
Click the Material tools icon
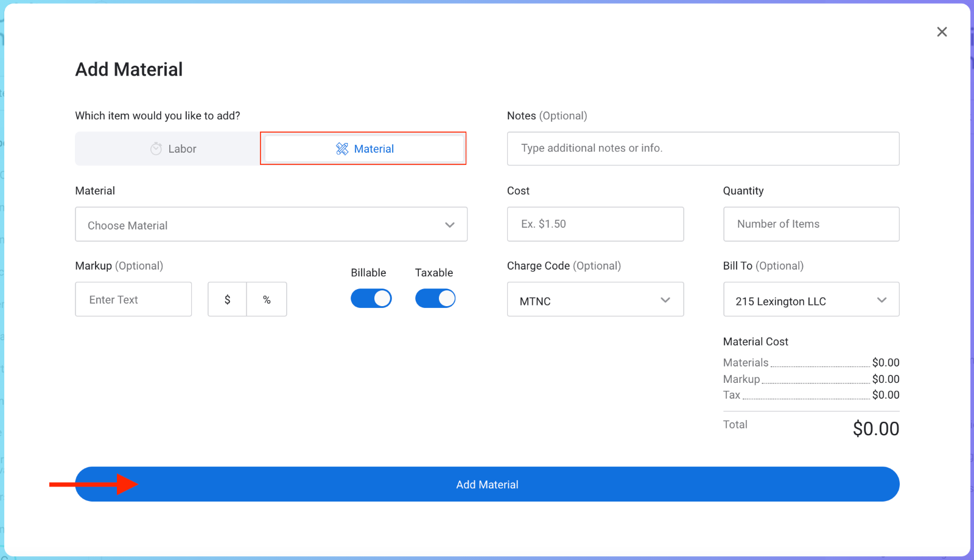pos(342,149)
